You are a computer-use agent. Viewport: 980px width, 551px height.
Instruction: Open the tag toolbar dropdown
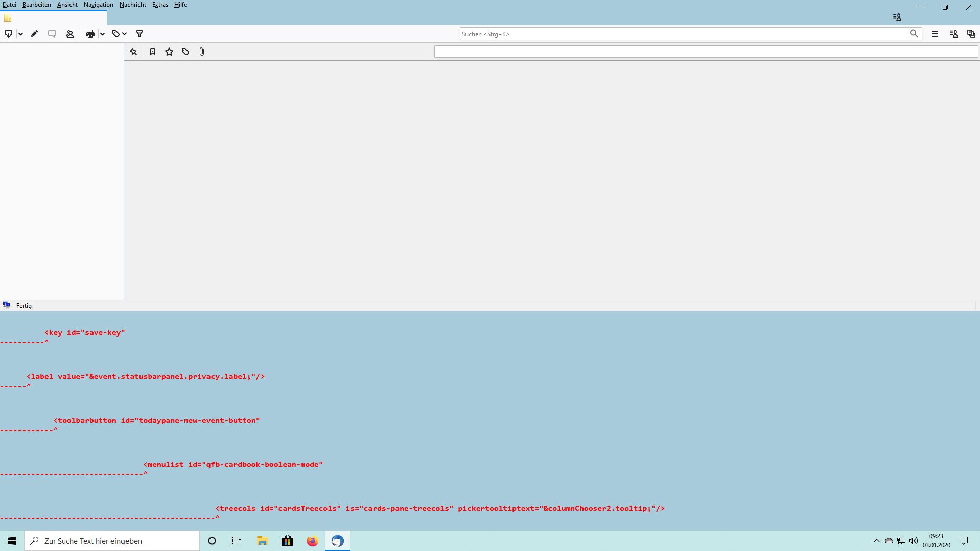click(x=120, y=34)
